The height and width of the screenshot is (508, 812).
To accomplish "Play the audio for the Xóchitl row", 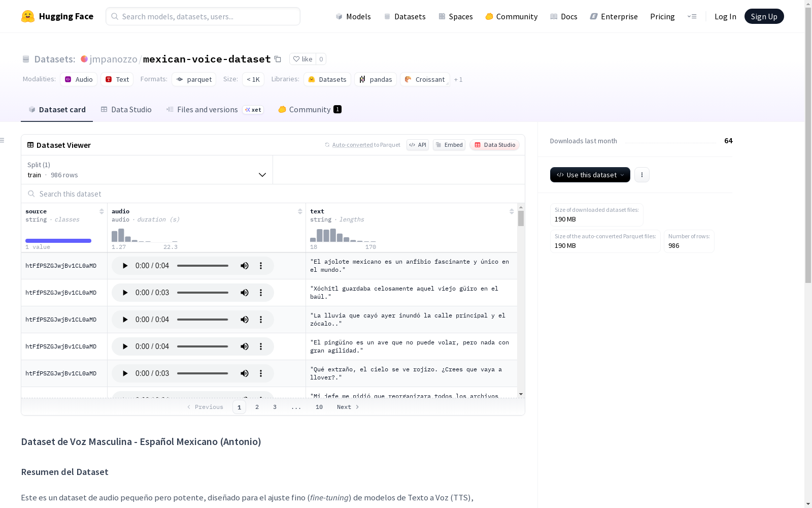I will coord(125,293).
